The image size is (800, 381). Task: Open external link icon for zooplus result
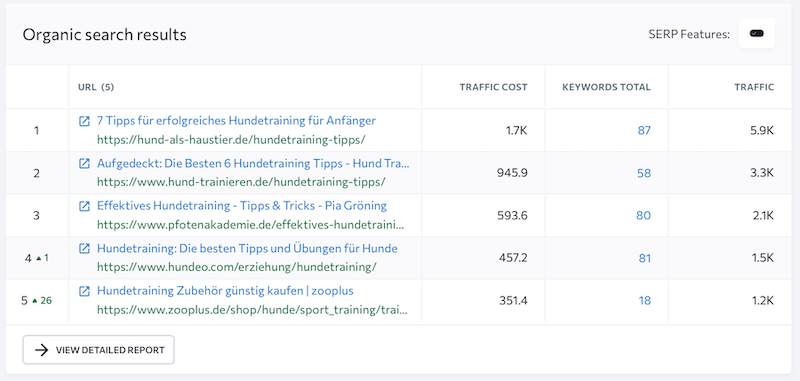point(84,291)
